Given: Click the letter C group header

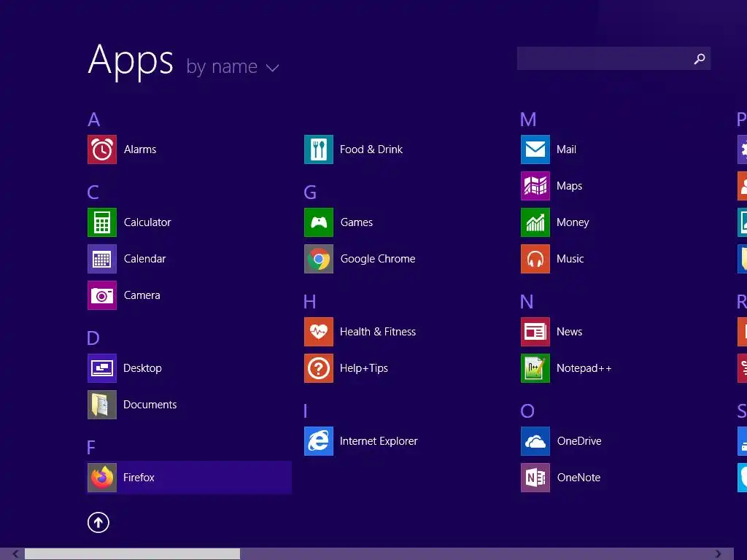Looking at the screenshot, I should 93,192.
